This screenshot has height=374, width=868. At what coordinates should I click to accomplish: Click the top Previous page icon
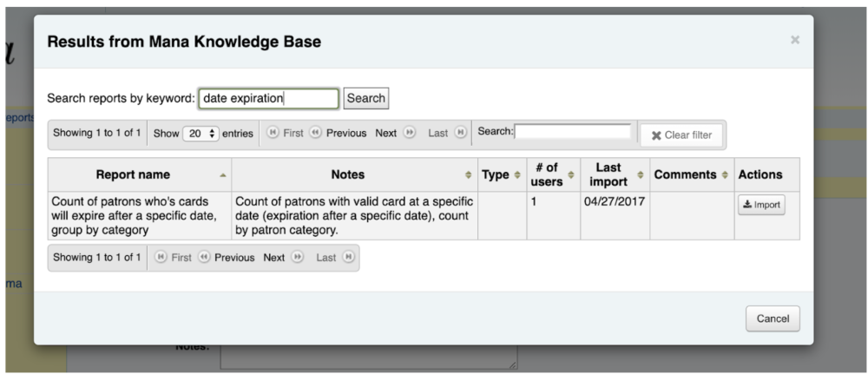click(x=315, y=133)
